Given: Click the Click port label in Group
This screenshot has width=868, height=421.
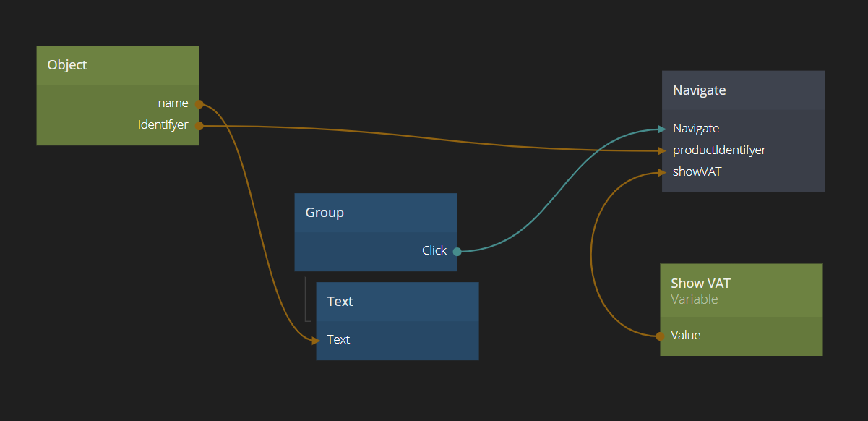Looking at the screenshot, I should (x=434, y=251).
